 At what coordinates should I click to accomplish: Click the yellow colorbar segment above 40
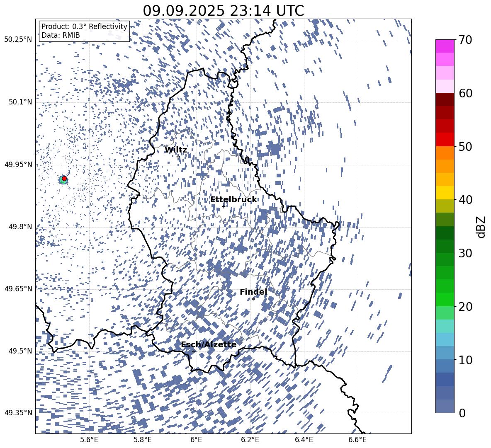click(x=445, y=193)
